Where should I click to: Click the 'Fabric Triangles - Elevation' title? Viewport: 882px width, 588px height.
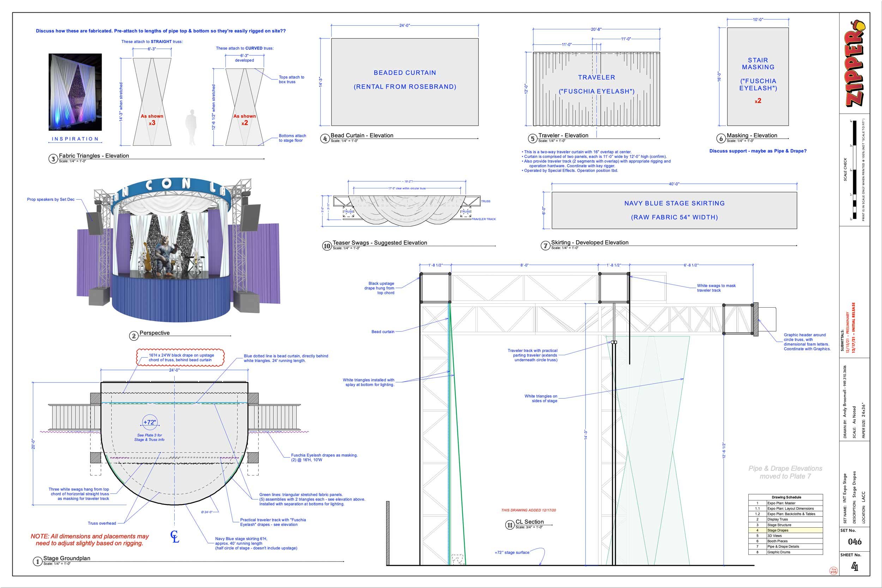(94, 156)
